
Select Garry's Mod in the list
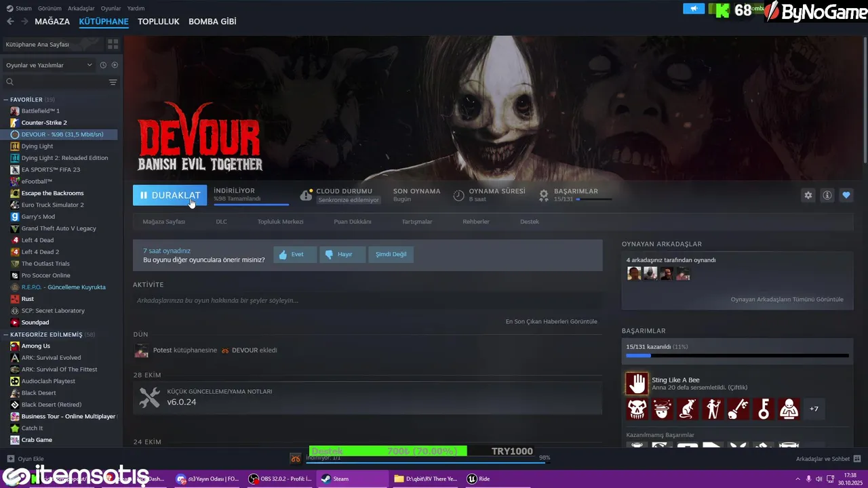38,217
